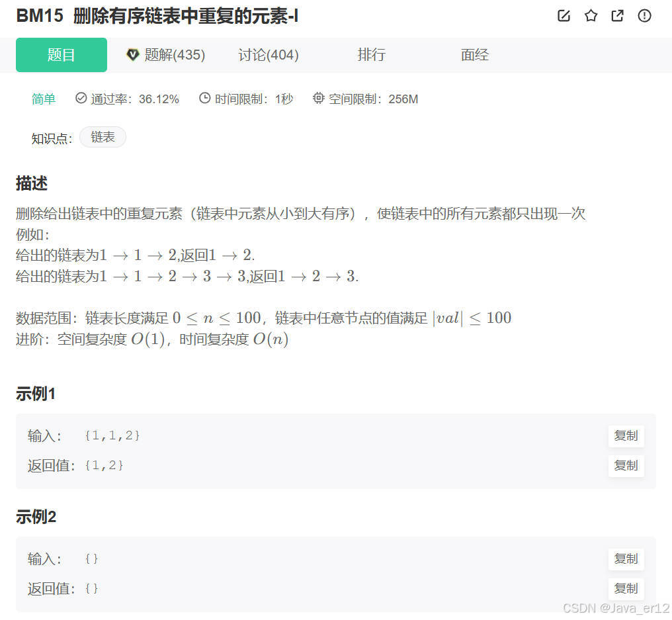
Task: Switch to the 讨论(404) tab
Action: (268, 55)
